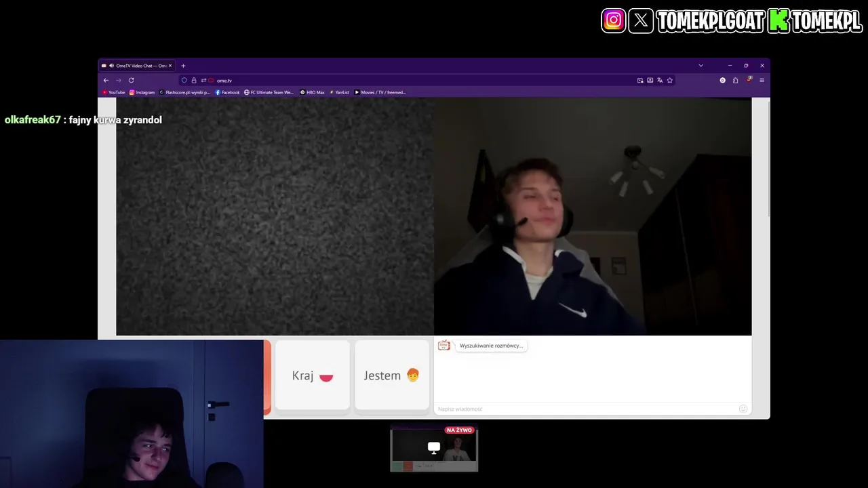
Task: Restore down the browser window
Action: click(x=746, y=66)
